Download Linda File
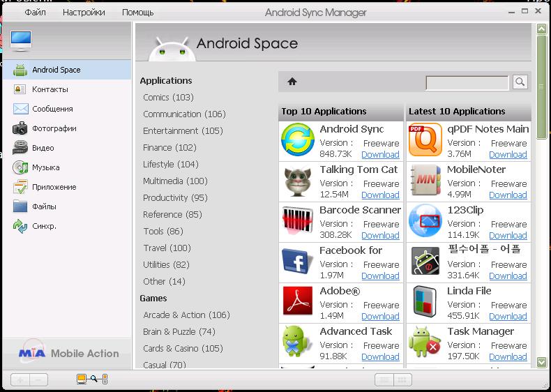 pos(508,316)
